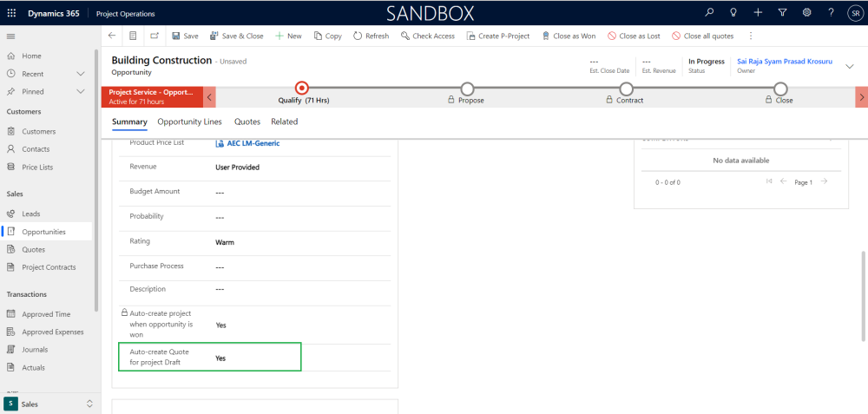Click the Copy command
The height and width of the screenshot is (414, 868).
click(328, 36)
